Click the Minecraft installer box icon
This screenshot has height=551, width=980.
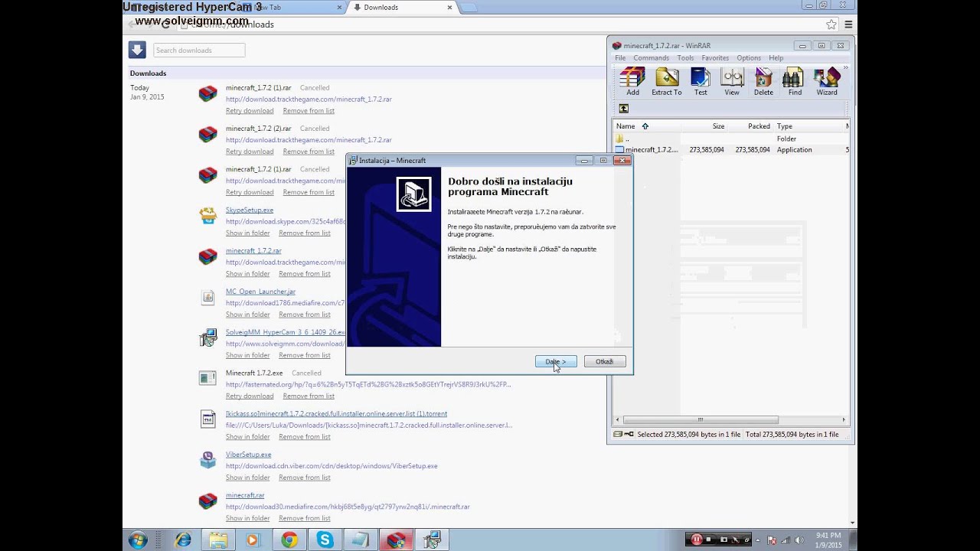tap(413, 194)
